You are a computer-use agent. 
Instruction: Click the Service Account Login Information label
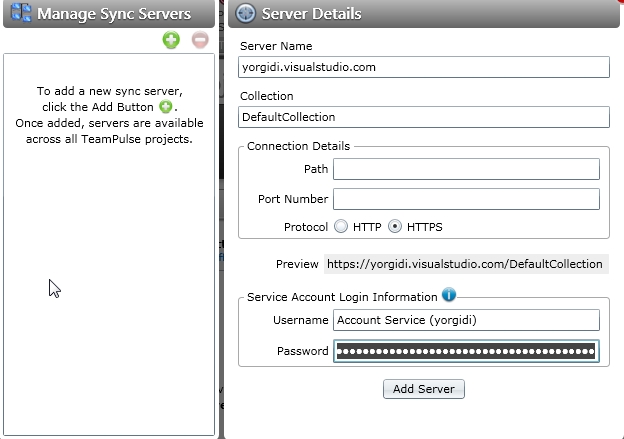point(341,297)
